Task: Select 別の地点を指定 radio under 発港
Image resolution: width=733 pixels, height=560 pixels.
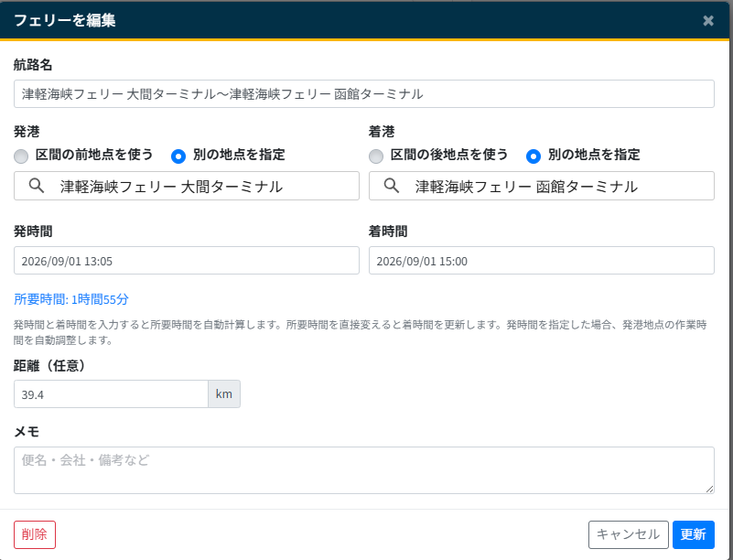Action: point(178,156)
